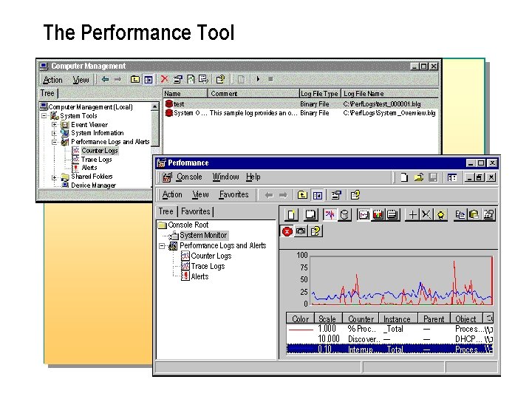Open the Console menu in Performance

(189, 177)
